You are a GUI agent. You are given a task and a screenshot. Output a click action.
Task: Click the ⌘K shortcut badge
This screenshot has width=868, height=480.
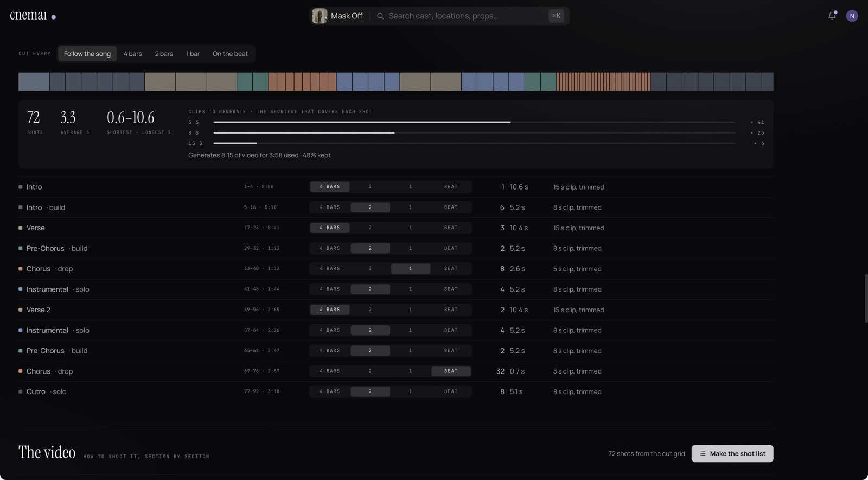pos(556,16)
